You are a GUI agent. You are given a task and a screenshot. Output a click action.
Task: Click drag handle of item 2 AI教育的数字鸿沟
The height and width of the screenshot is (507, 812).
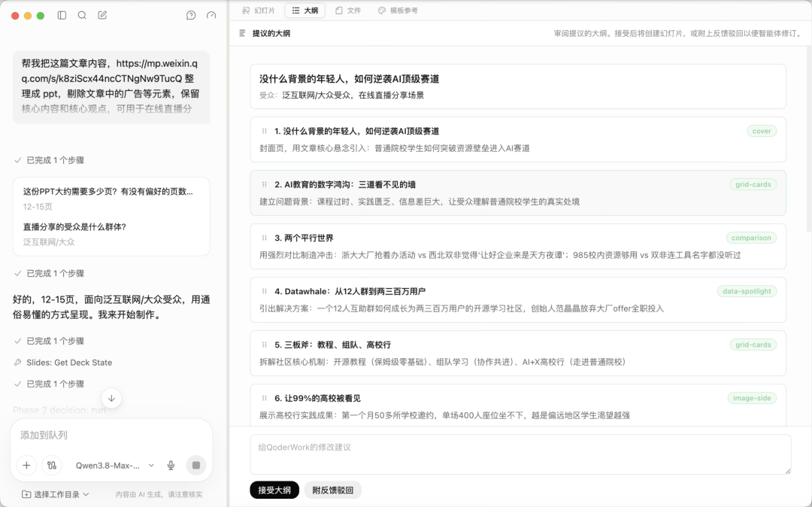[264, 184]
